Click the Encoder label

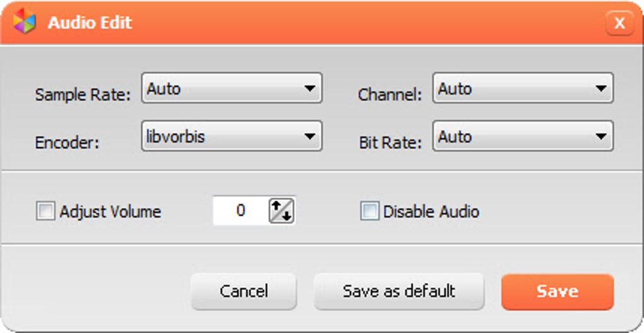coord(67,143)
